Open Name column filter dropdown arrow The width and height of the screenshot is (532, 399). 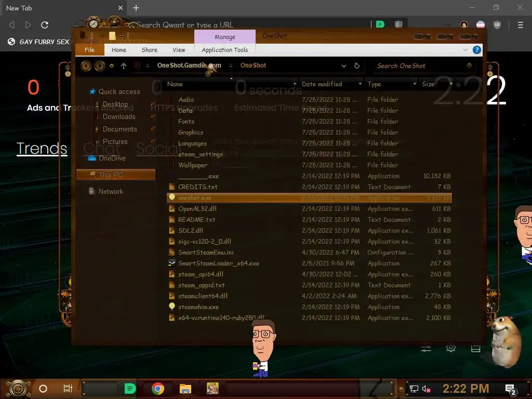[x=295, y=84]
